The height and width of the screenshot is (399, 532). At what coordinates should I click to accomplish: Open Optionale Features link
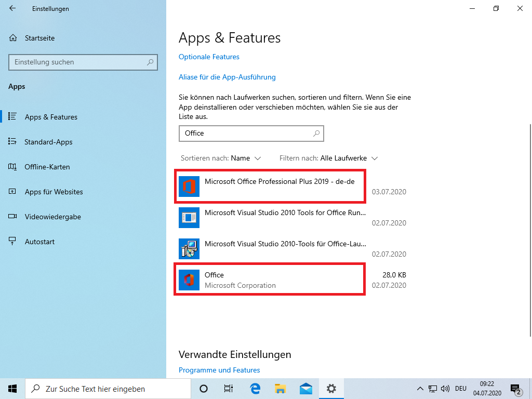pyautogui.click(x=209, y=57)
